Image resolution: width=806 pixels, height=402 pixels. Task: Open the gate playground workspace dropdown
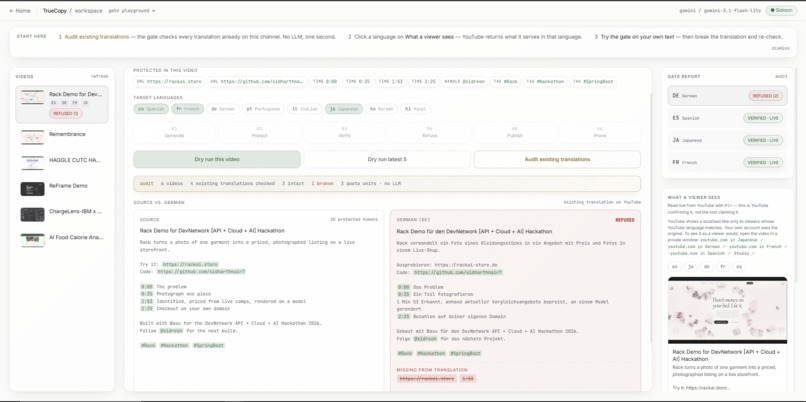(x=132, y=10)
